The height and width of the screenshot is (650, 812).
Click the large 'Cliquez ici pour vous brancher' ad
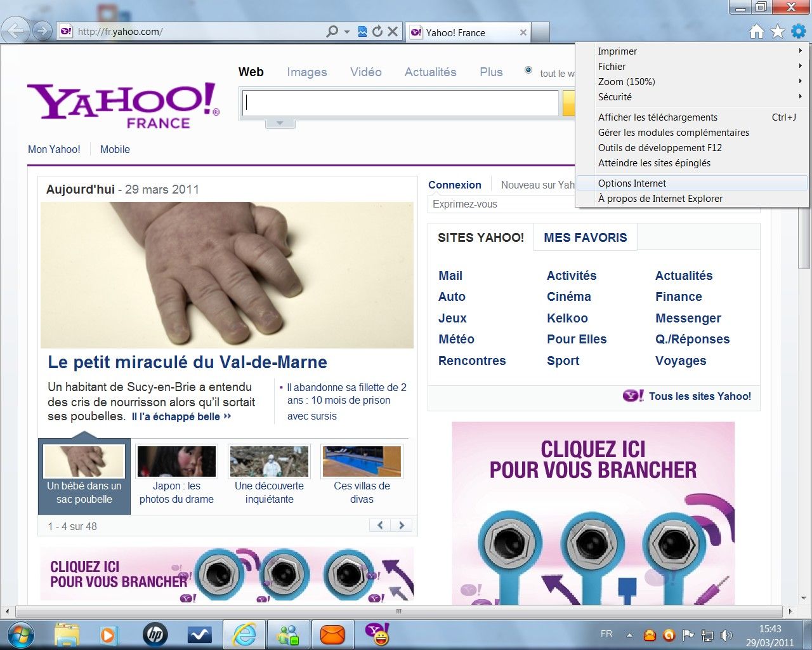coord(593,513)
